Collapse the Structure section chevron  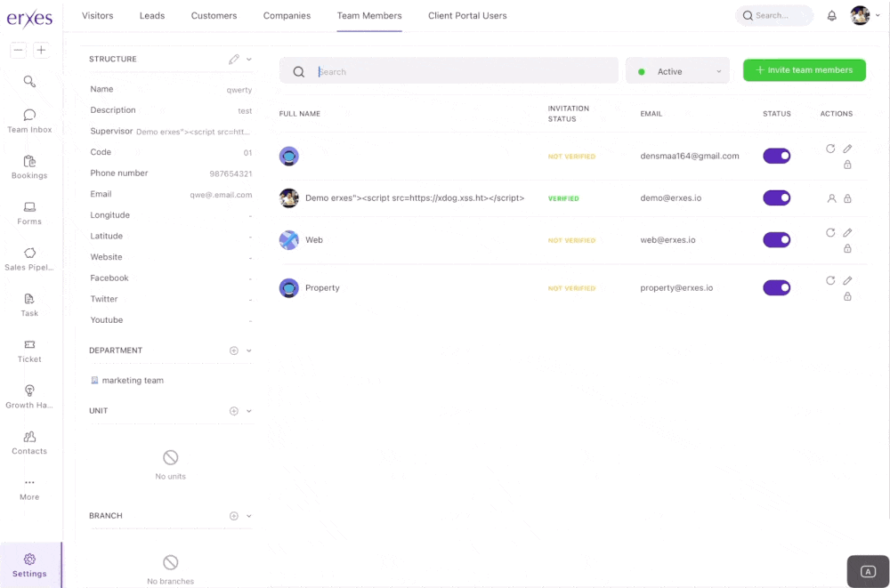point(248,59)
